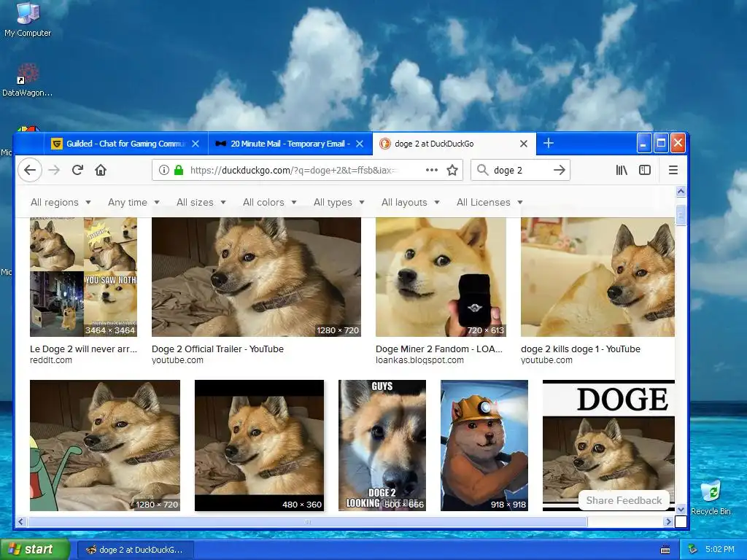747x560 pixels.
Task: Open Le Doge 2 will never arr... link
Action: point(83,349)
